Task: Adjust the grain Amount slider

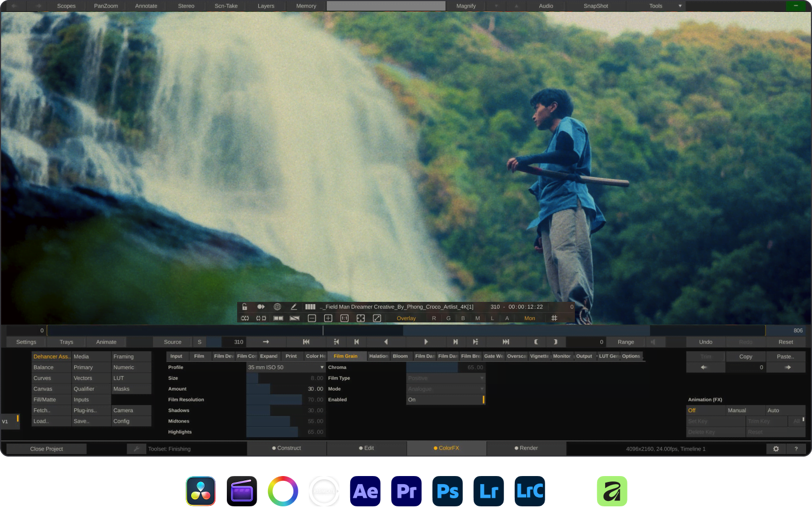Action: (286, 389)
